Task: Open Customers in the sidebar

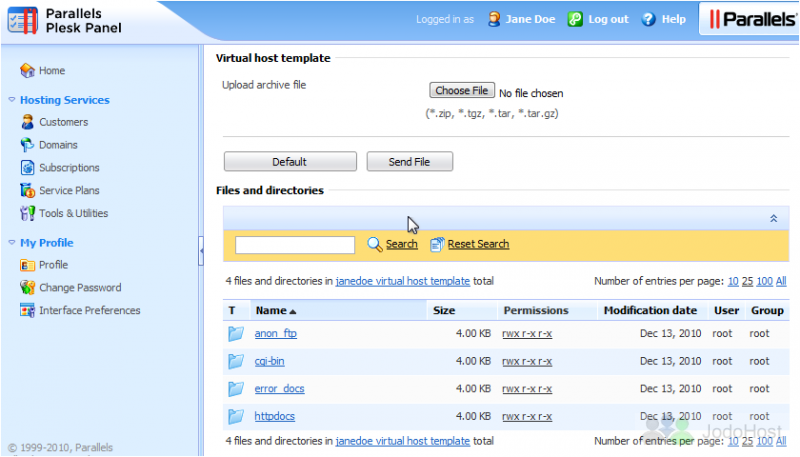Action: point(64,122)
